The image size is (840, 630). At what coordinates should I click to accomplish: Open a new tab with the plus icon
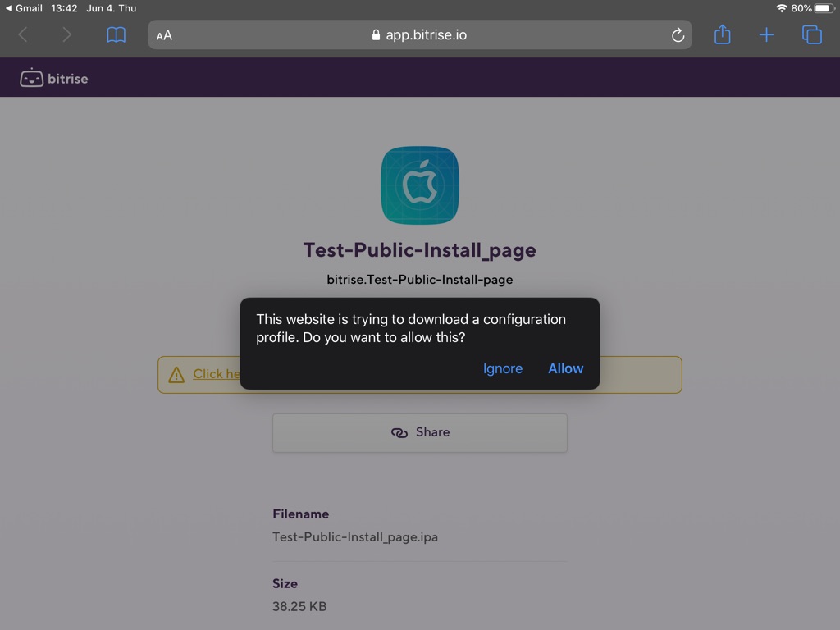click(766, 34)
